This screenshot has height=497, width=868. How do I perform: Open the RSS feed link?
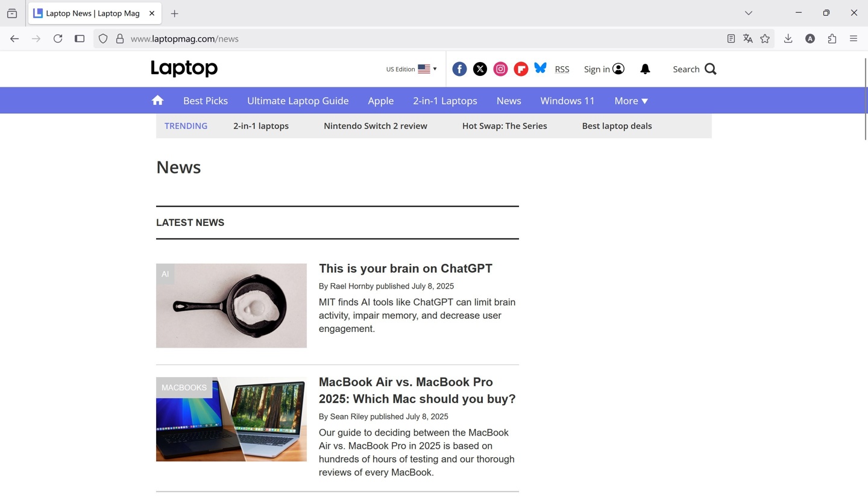(x=562, y=69)
